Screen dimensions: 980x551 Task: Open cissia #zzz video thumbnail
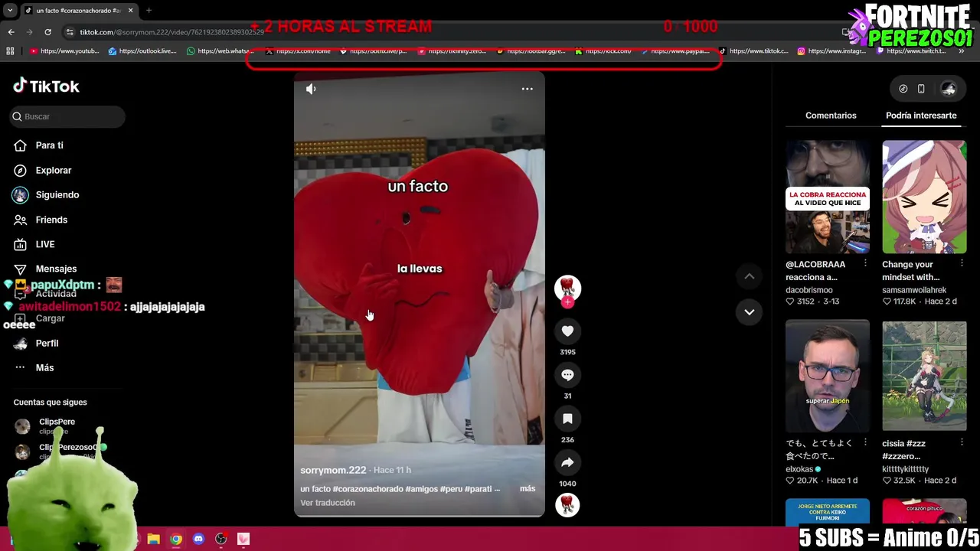924,376
